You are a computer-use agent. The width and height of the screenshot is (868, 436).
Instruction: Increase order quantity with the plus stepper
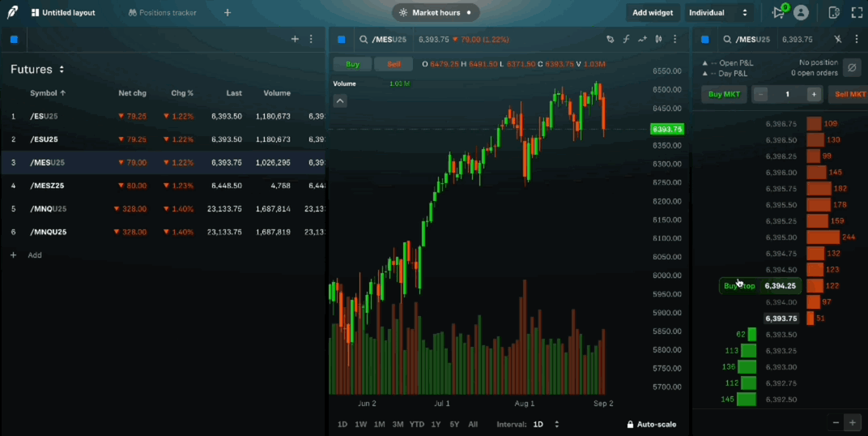813,94
